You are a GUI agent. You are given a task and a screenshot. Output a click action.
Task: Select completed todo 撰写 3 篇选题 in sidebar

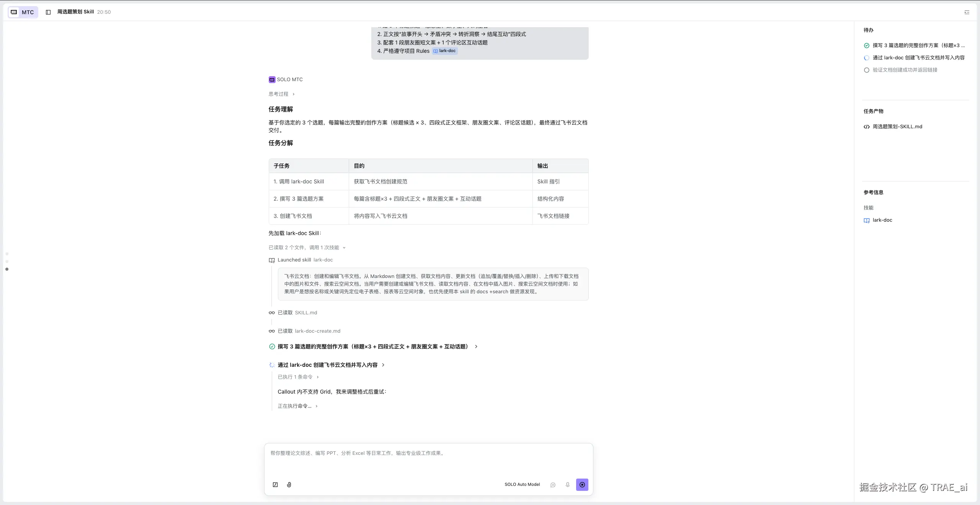click(x=914, y=46)
